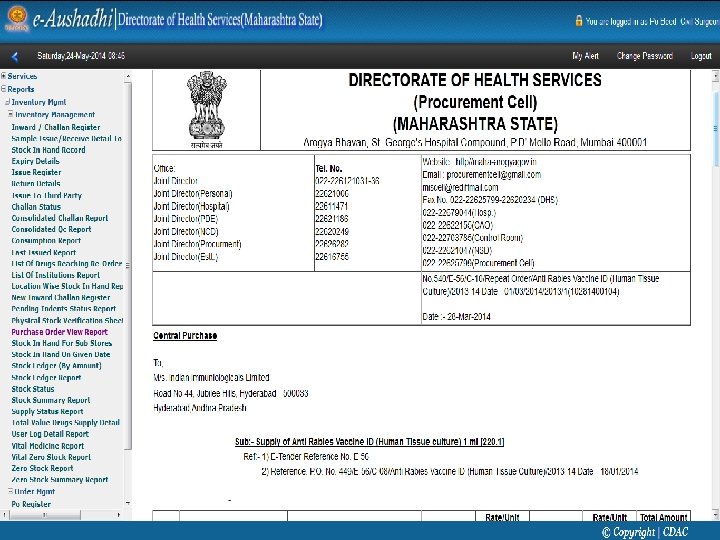Open Stock In Hand Record
The image size is (720, 540).
tap(48, 150)
